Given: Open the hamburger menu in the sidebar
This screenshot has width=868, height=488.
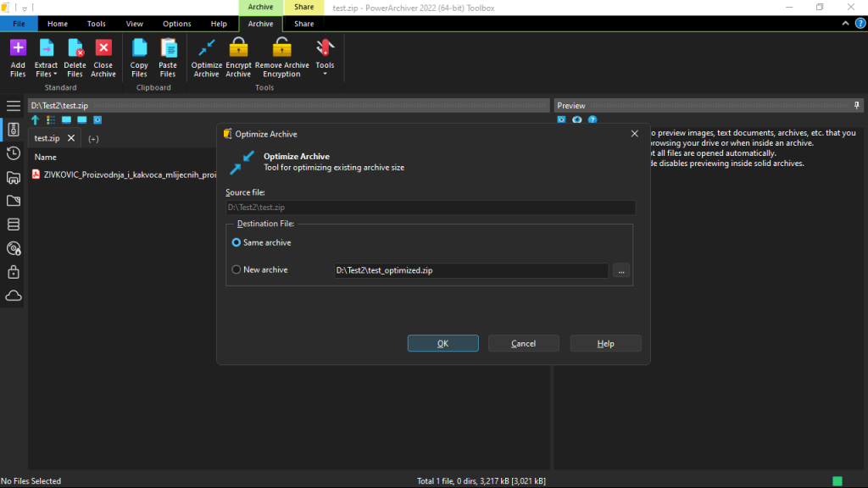Looking at the screenshot, I should coord(14,106).
